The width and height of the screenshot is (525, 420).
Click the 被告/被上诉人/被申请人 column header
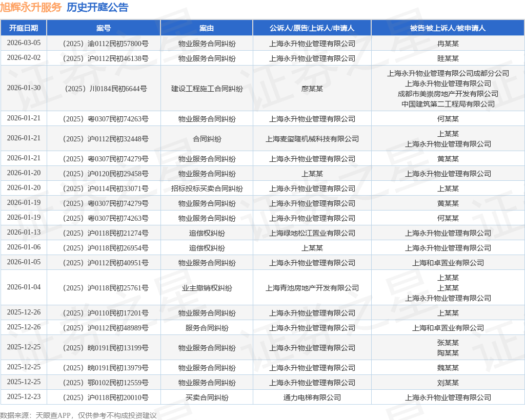(448, 28)
